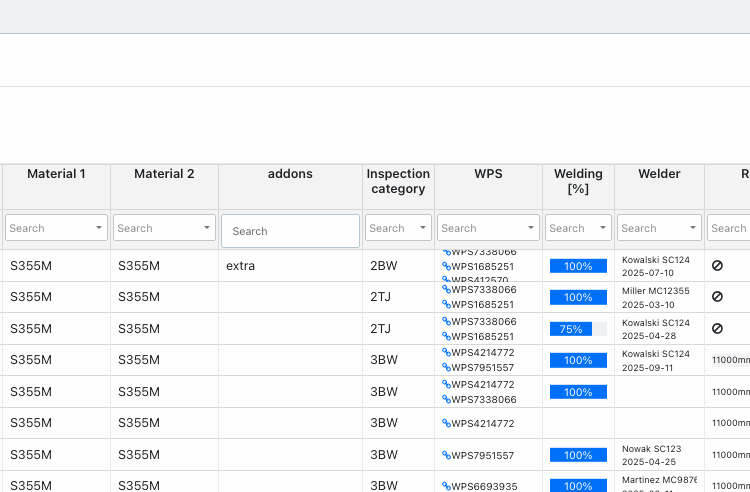Click the Material 1 column header
750x492 pixels.
[x=56, y=174]
